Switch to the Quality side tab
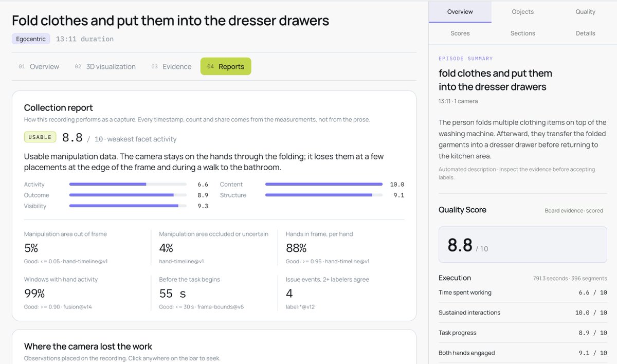Viewport: 617px width, 364px height. pos(586,12)
